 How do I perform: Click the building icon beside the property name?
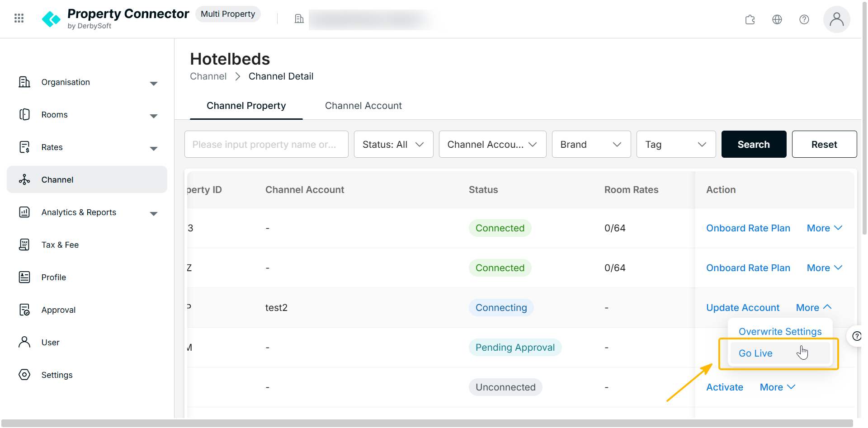(x=299, y=19)
